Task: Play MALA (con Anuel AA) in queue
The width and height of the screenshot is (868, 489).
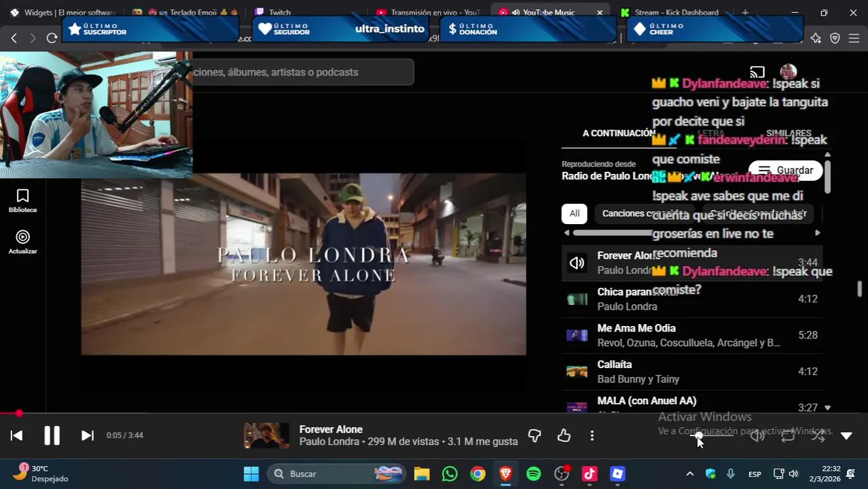Action: (691, 402)
